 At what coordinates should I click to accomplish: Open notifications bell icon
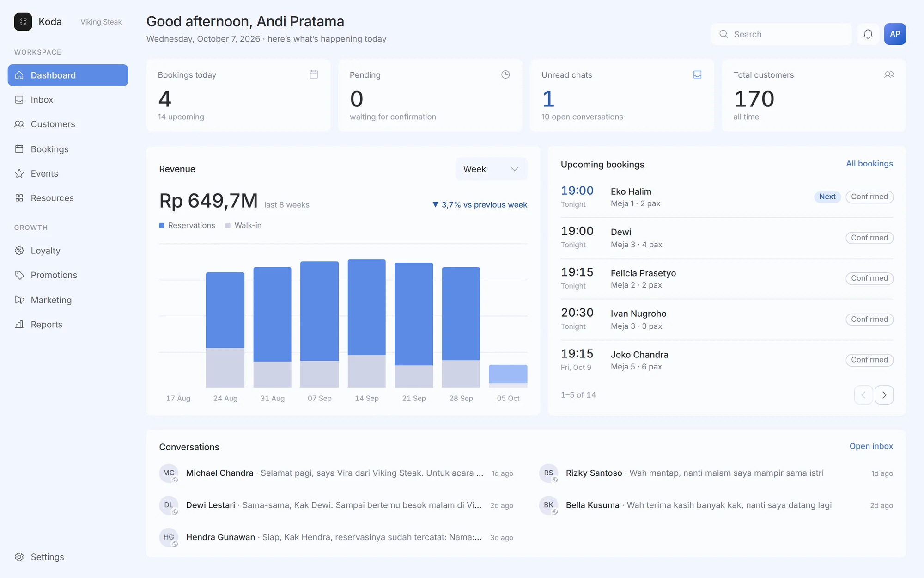point(868,34)
